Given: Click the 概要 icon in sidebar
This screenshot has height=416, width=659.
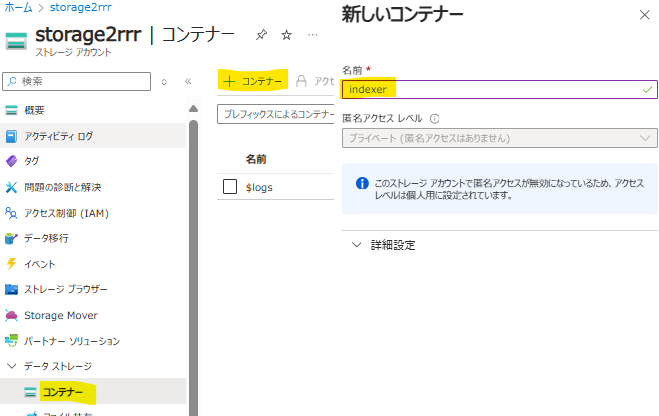Looking at the screenshot, I should 11,111.
